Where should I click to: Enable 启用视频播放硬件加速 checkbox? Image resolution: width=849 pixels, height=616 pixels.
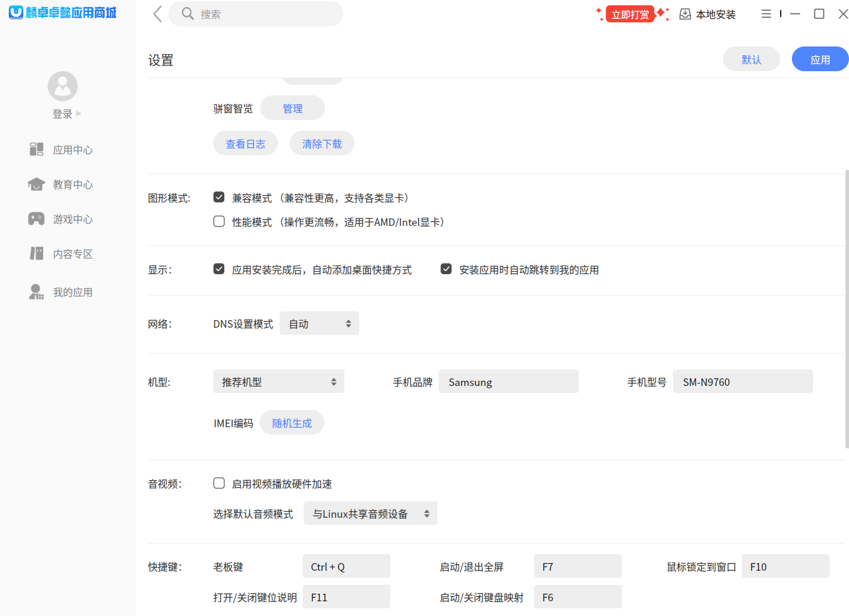pyautogui.click(x=219, y=483)
